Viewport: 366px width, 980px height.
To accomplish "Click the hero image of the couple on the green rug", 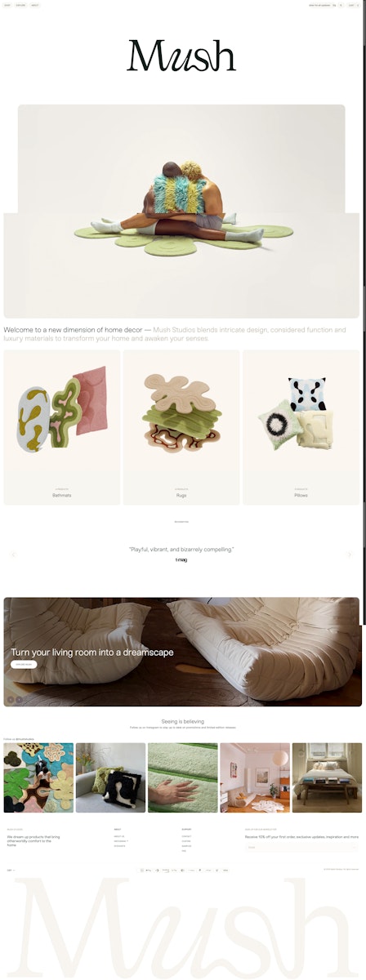I will [x=181, y=211].
